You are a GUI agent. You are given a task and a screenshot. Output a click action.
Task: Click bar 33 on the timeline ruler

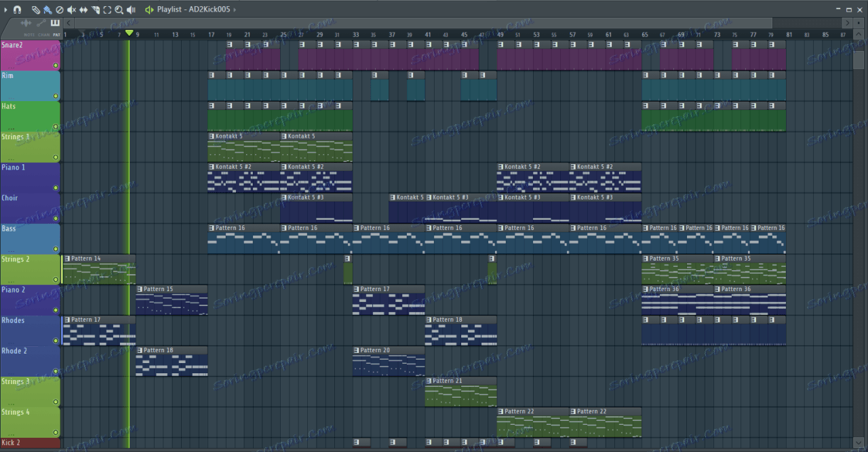356,35
